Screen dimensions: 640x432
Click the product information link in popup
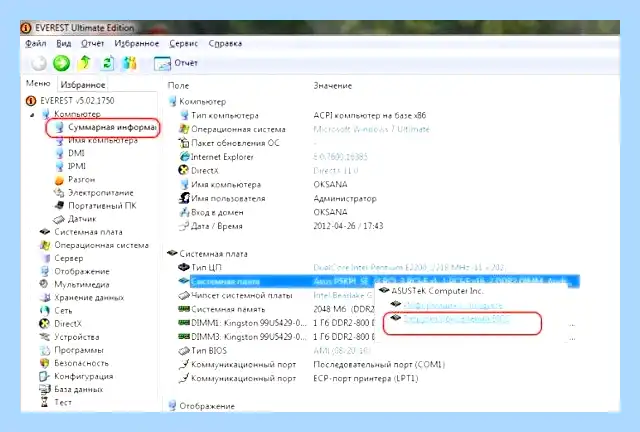[453, 305]
